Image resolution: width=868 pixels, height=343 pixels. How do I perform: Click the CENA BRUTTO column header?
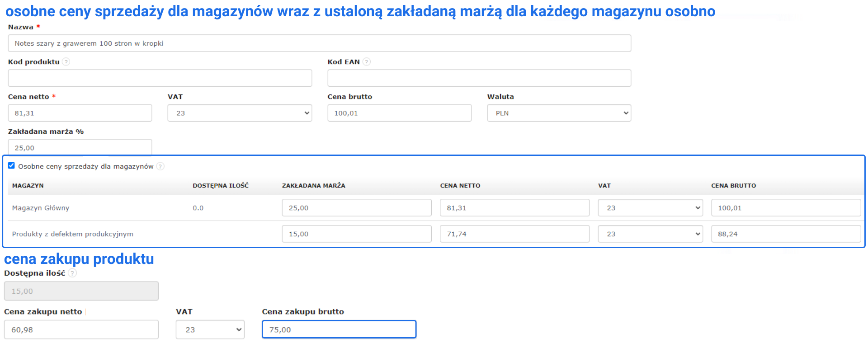(734, 186)
